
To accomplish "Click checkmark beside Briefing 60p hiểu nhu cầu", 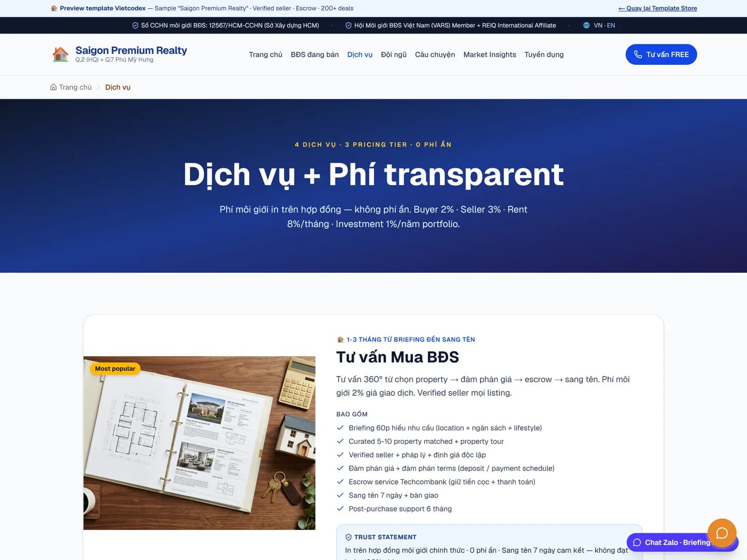I will pyautogui.click(x=340, y=428).
